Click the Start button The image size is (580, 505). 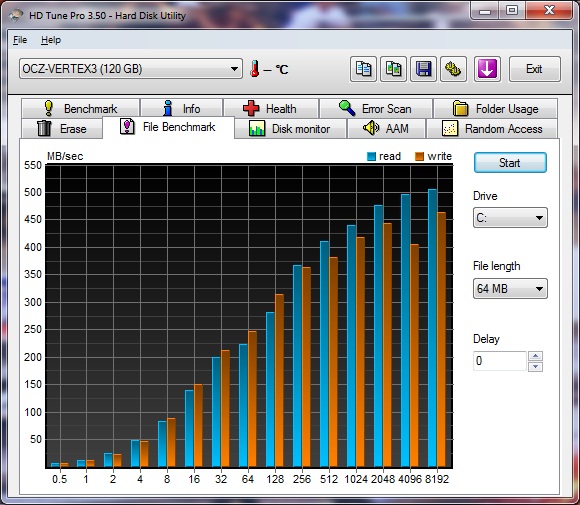pos(510,163)
